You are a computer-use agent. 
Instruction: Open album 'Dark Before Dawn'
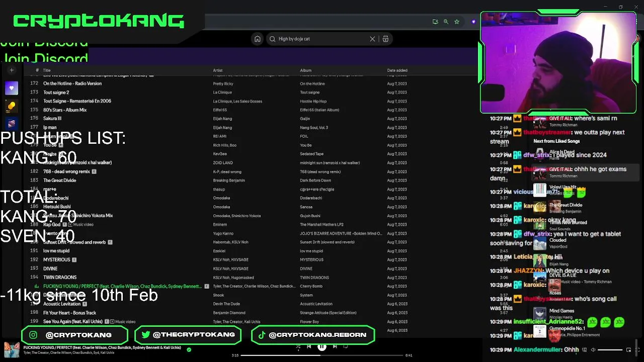tap(315, 180)
